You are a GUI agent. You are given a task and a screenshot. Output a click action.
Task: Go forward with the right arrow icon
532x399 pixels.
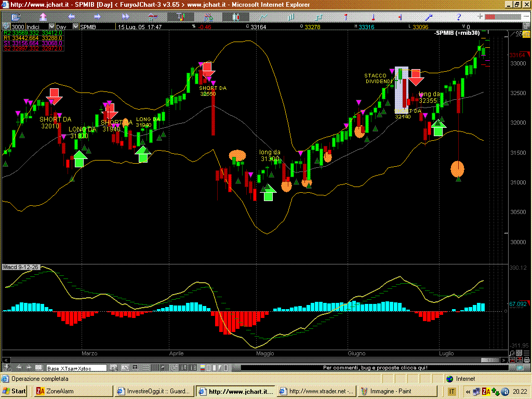pos(97,17)
